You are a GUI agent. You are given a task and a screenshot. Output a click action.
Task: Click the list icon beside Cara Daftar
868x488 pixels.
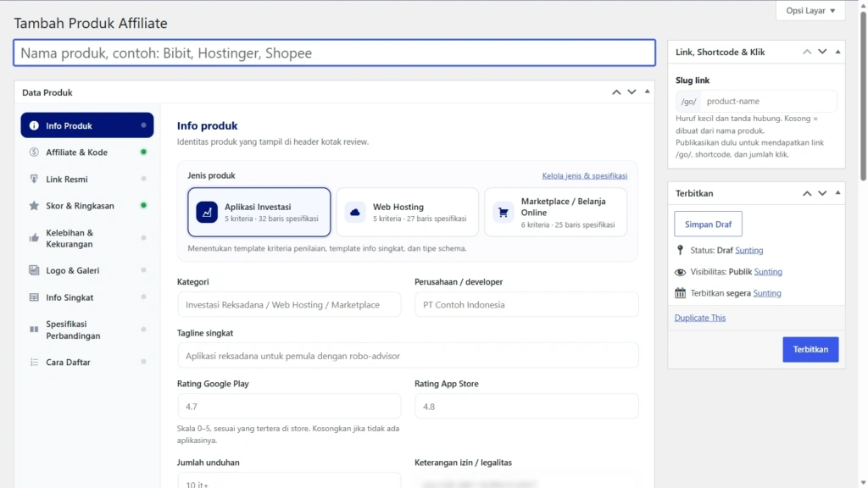tap(34, 362)
